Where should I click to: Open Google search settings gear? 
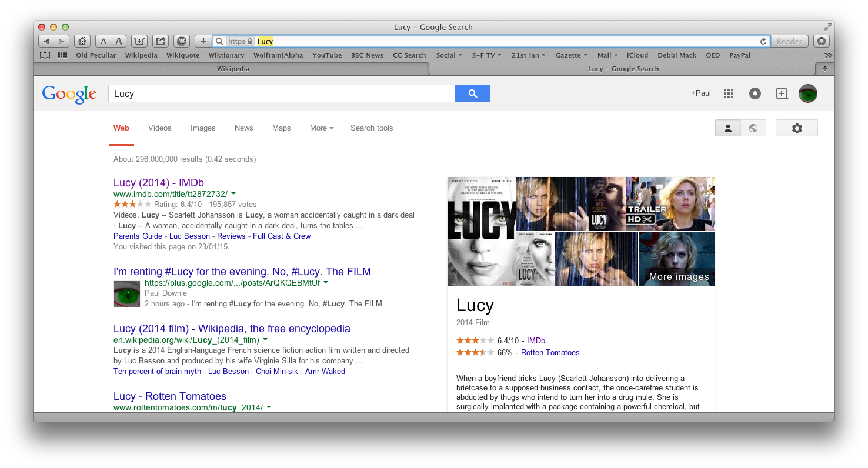797,128
